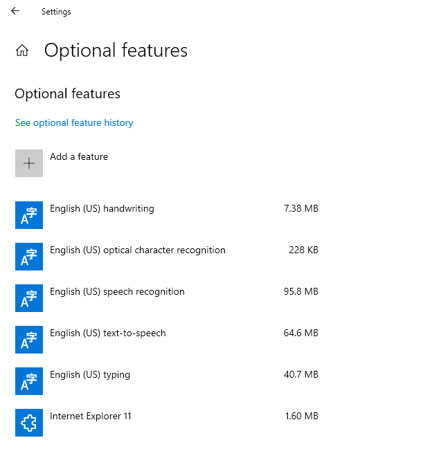Screen dimensions: 428x449
Task: Expand the English (US) typing entry
Action: (x=167, y=381)
